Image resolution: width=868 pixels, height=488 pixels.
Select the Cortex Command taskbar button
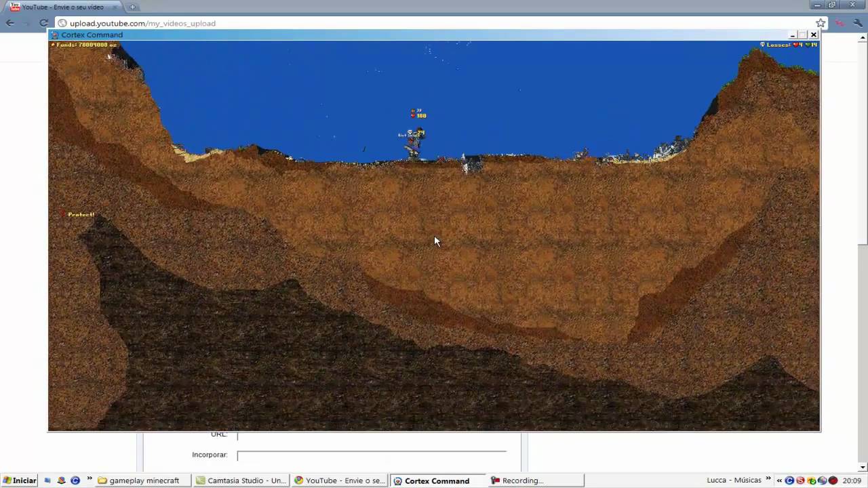[x=437, y=481]
